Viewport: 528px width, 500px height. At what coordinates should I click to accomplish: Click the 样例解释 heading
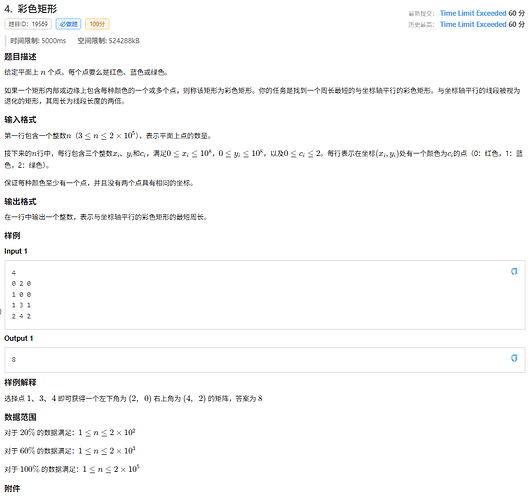click(x=20, y=382)
